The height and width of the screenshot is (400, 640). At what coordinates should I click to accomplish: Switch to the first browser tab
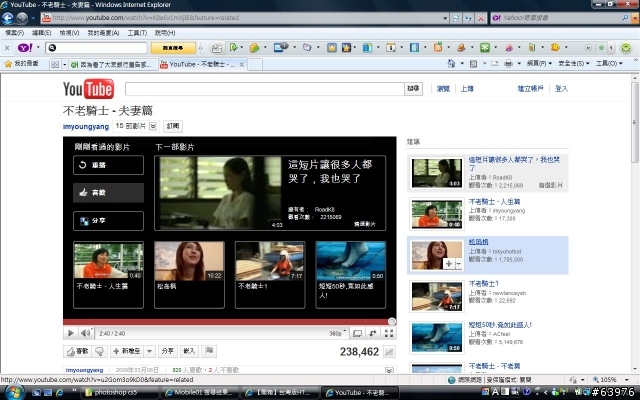113,64
